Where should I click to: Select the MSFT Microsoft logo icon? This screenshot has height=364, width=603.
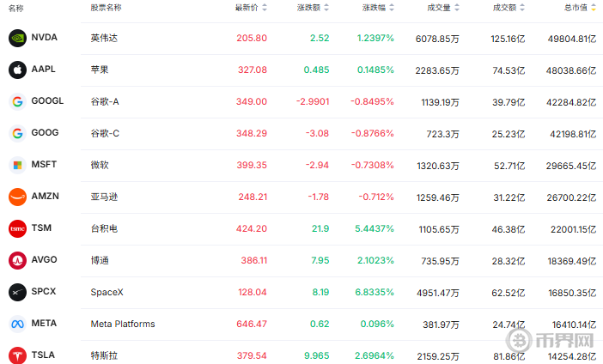point(17,166)
